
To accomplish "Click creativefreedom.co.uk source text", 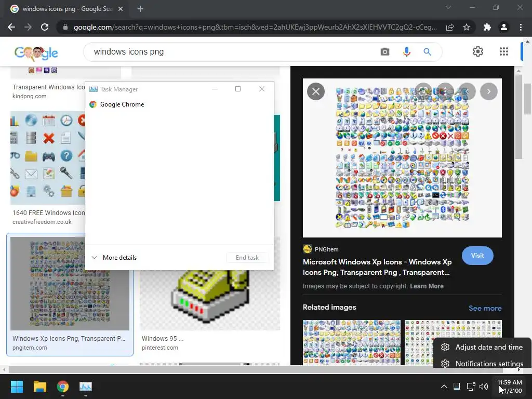I will (42, 222).
